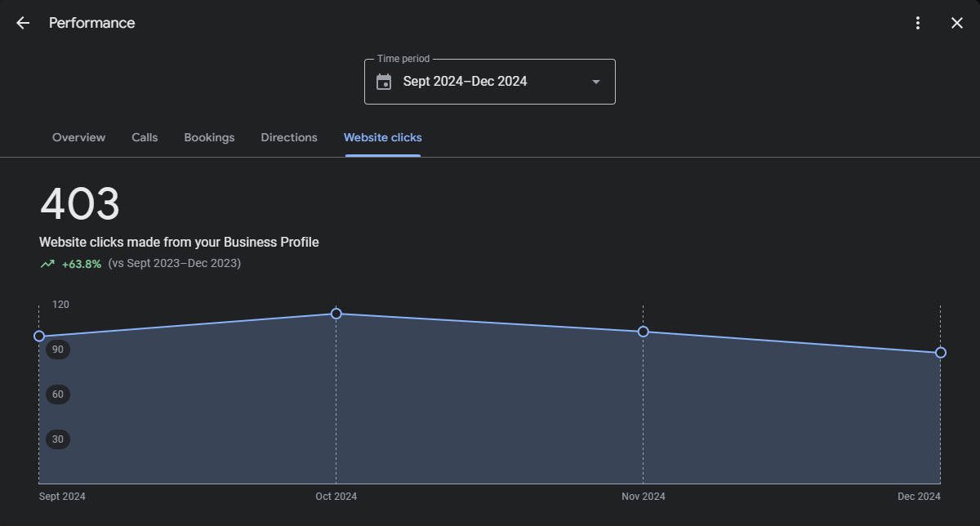980x526 pixels.
Task: Click the dropdown arrow beside Sept 2024–Dec 2024
Action: coord(595,82)
